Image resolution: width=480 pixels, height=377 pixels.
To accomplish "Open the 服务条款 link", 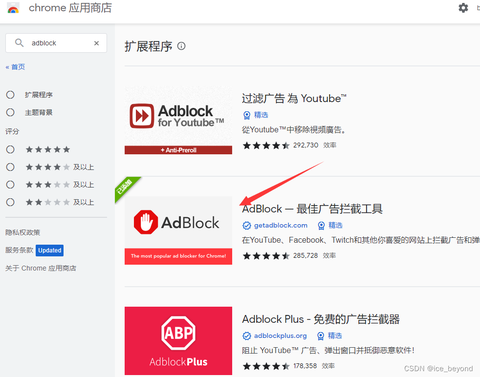I will (x=19, y=250).
